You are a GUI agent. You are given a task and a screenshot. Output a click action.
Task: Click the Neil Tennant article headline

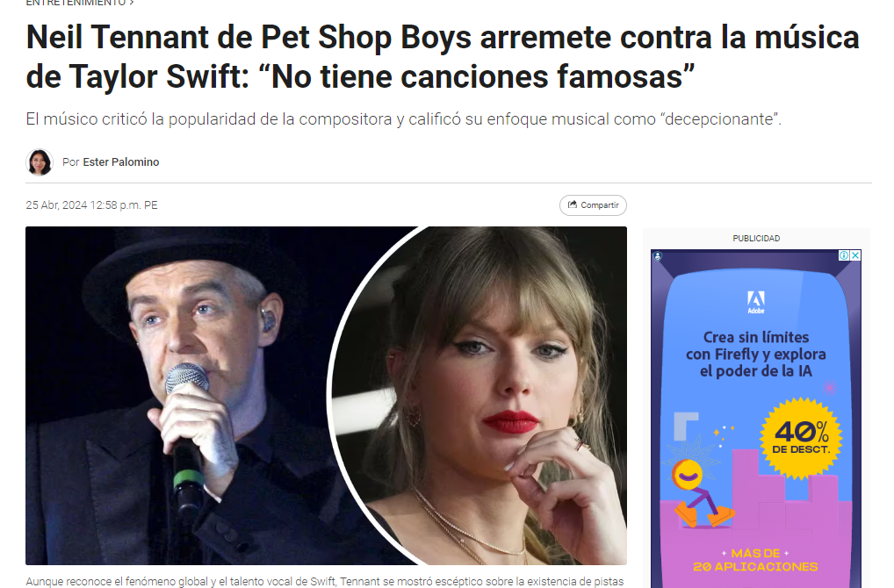443,57
